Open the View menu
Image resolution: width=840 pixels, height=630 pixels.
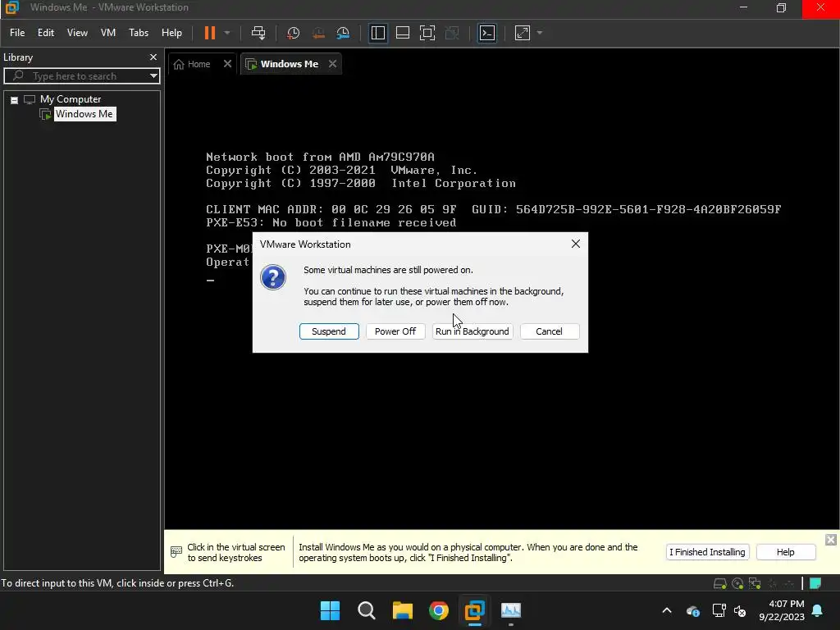click(x=77, y=33)
